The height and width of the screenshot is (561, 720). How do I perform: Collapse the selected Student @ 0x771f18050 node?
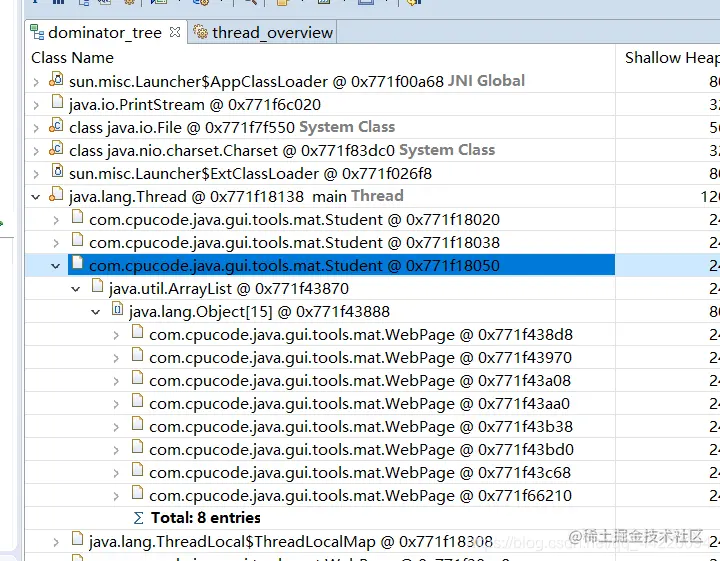56,266
